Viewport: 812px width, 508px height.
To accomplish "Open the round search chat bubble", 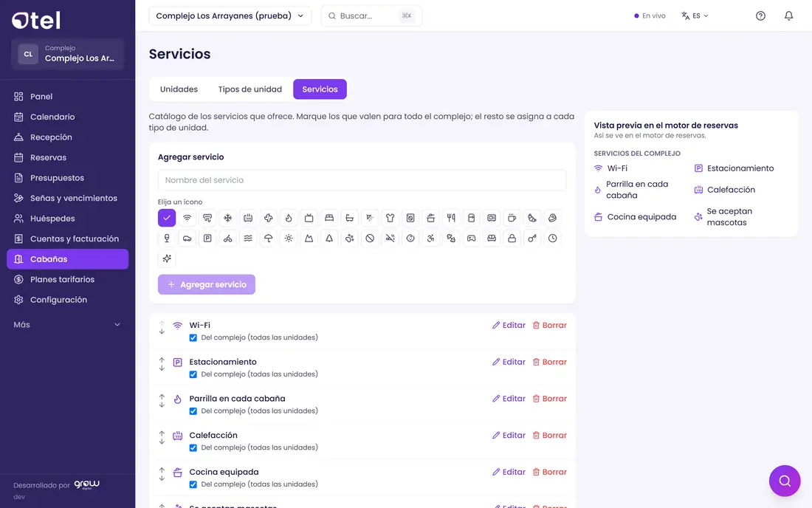I will pos(785,481).
